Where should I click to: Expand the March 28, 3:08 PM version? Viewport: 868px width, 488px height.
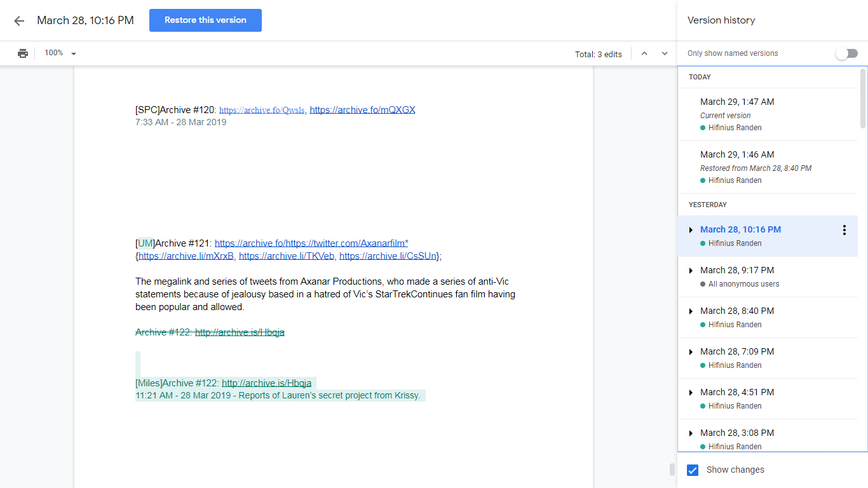691,433
